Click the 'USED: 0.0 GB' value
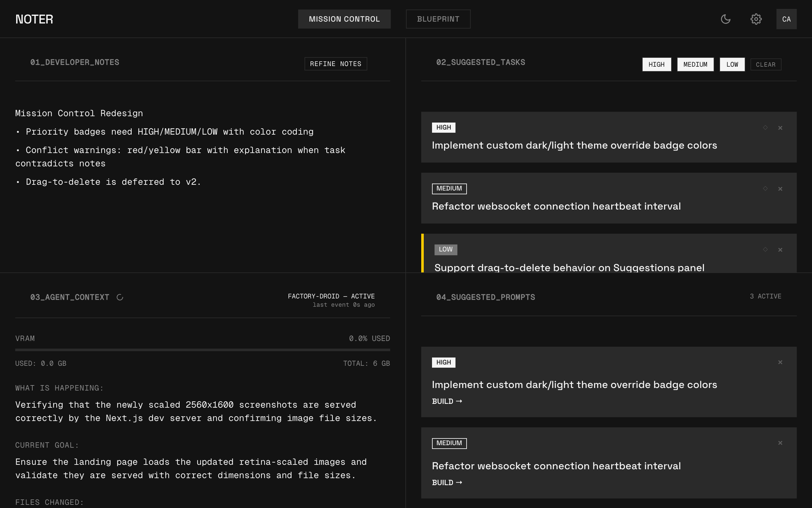The height and width of the screenshot is (508, 812). 41,364
